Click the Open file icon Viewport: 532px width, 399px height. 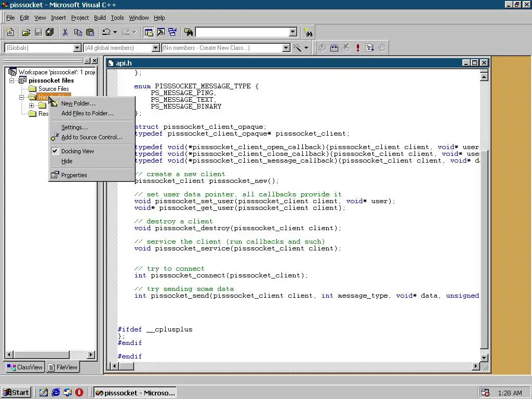point(26,32)
